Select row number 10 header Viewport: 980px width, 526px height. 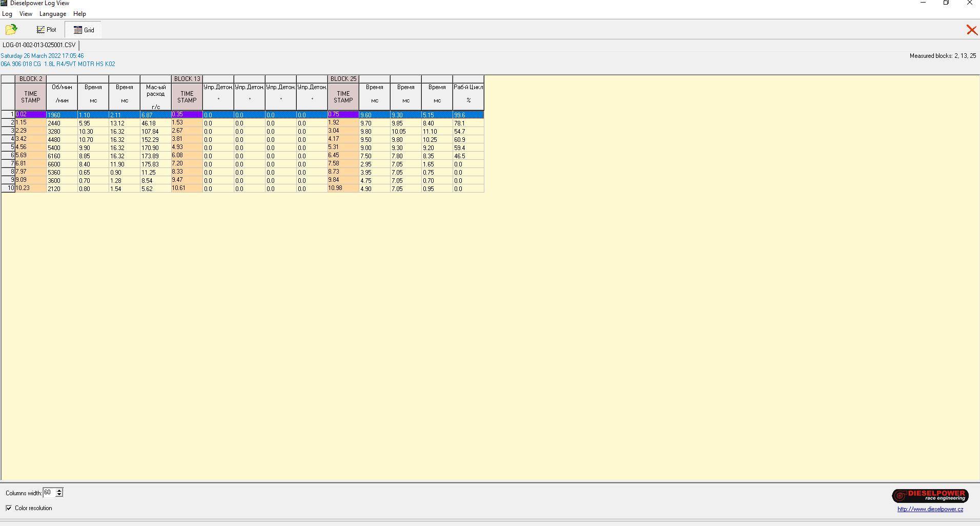click(x=8, y=188)
